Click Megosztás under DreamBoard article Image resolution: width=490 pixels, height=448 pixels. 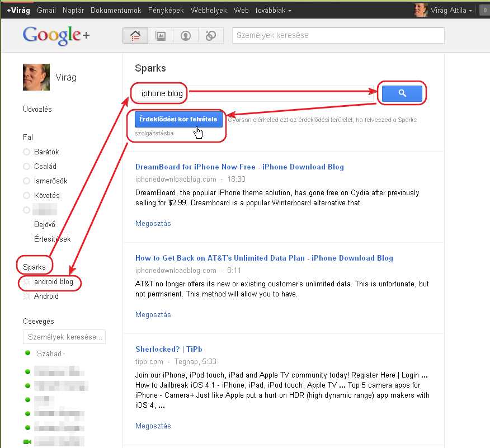click(x=153, y=223)
